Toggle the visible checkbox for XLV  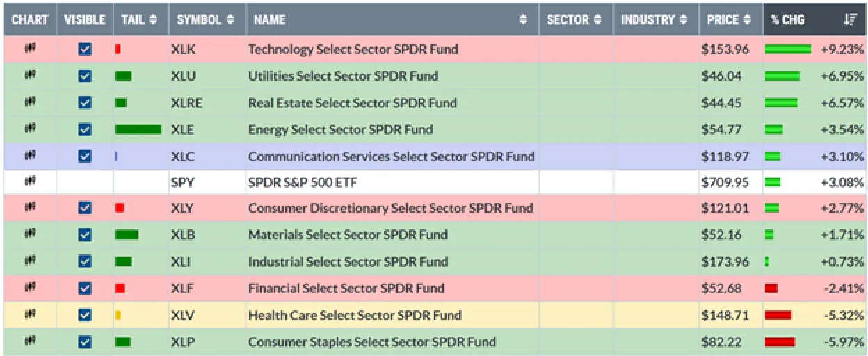click(x=85, y=315)
